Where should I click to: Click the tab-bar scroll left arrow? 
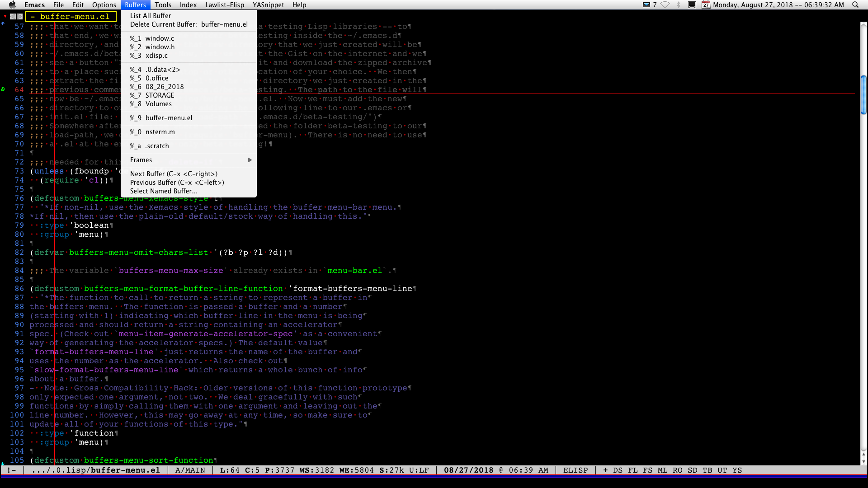(x=13, y=16)
